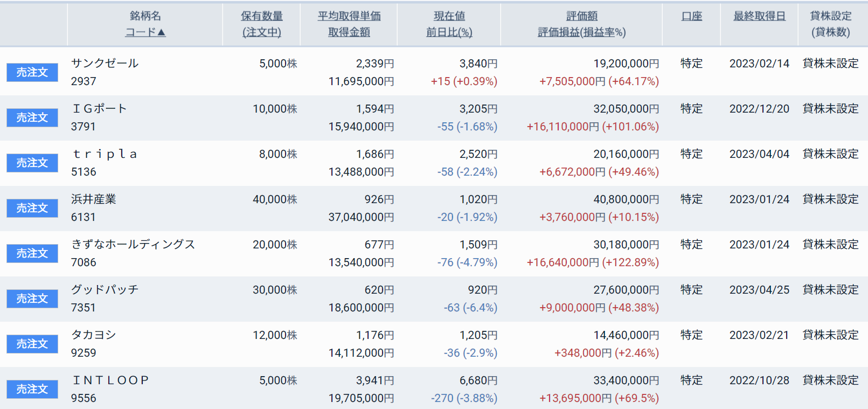Select stock name INTLOOP
This screenshot has width=868, height=409.
coord(110,380)
